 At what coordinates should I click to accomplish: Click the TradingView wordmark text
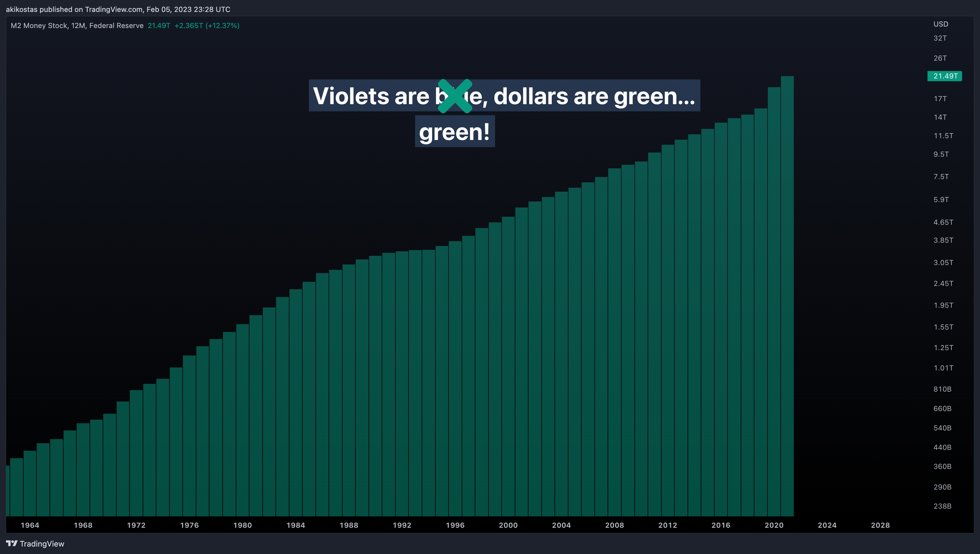click(42, 544)
